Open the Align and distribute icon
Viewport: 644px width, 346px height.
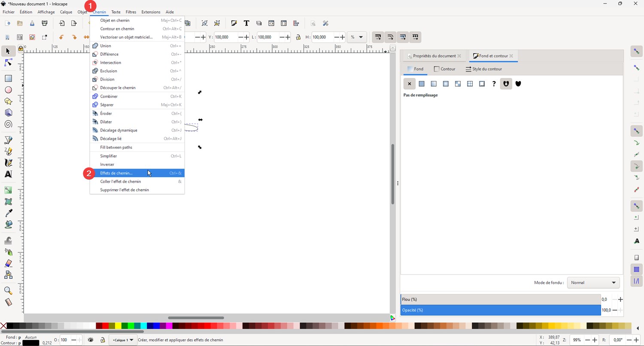pos(296,23)
